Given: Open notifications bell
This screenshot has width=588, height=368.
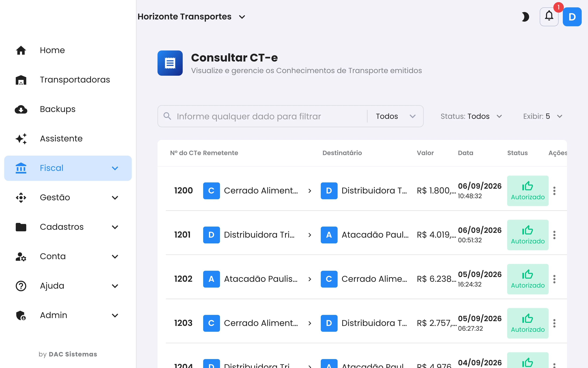Looking at the screenshot, I should [549, 17].
